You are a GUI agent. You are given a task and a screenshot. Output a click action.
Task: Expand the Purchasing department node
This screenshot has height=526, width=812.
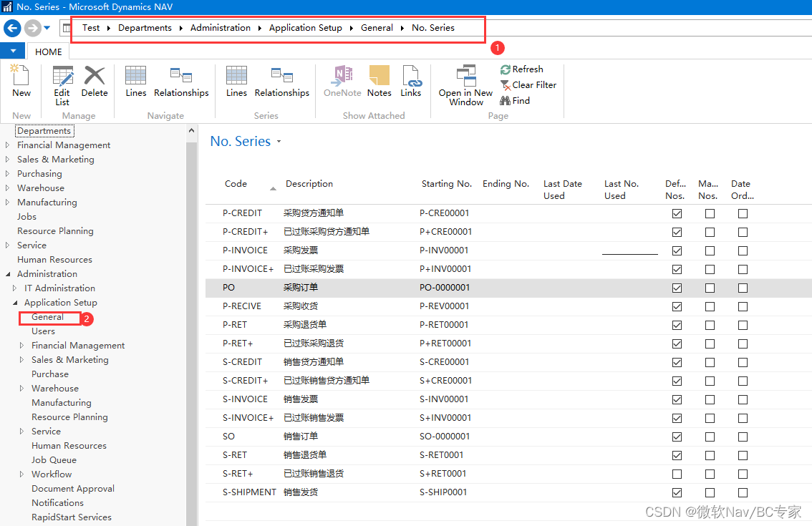[x=7, y=173]
